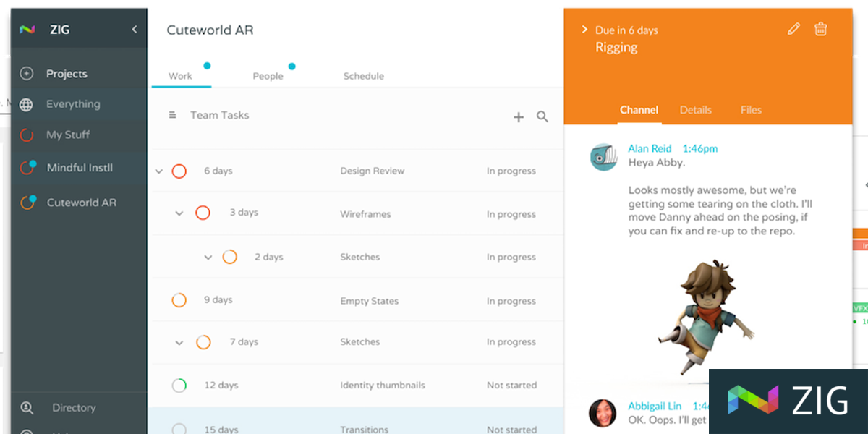Click the Directory search icon in sidebar
Image resolution: width=868 pixels, height=434 pixels.
coord(27,408)
